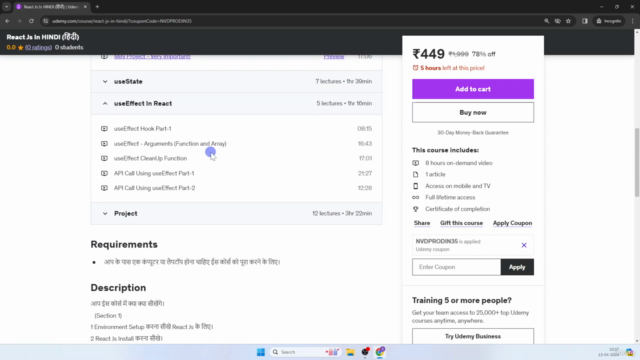Click video icon beside useEffect Hook Part-1
The image size is (640, 360).
[x=104, y=129]
